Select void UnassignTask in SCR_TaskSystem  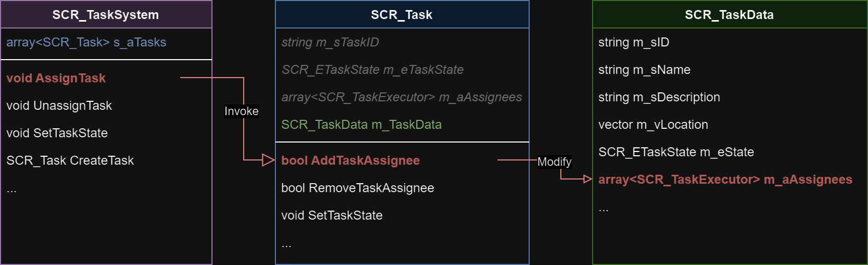(59, 106)
